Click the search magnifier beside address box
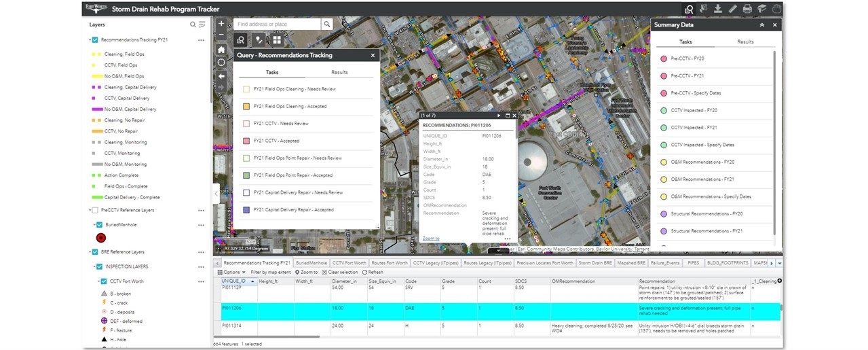Screen dimensions: 868x350 click(327, 24)
